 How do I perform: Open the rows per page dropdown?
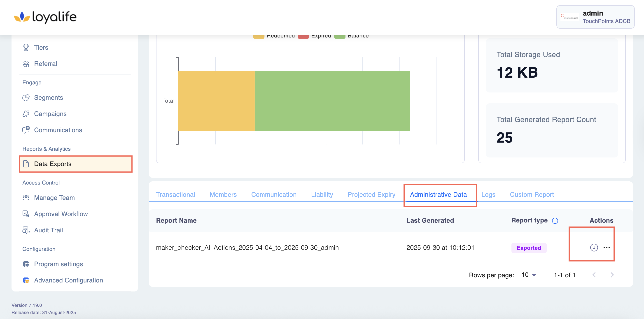(x=529, y=275)
